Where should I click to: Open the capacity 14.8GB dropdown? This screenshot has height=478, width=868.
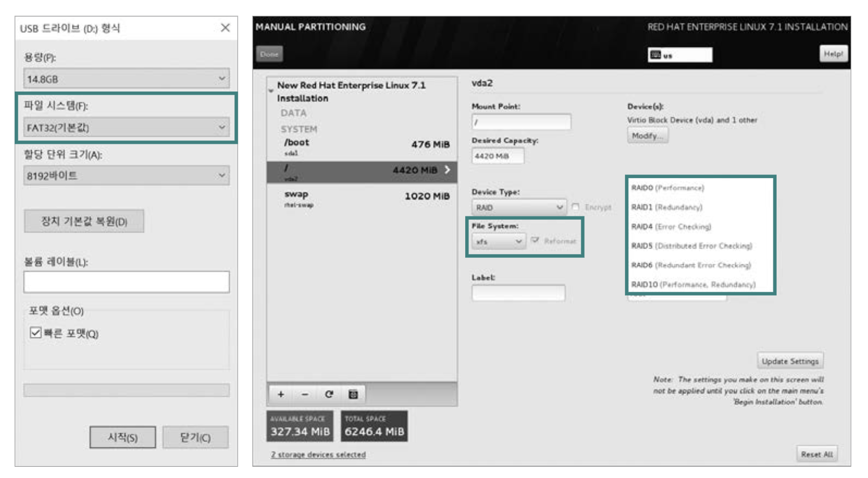click(126, 79)
